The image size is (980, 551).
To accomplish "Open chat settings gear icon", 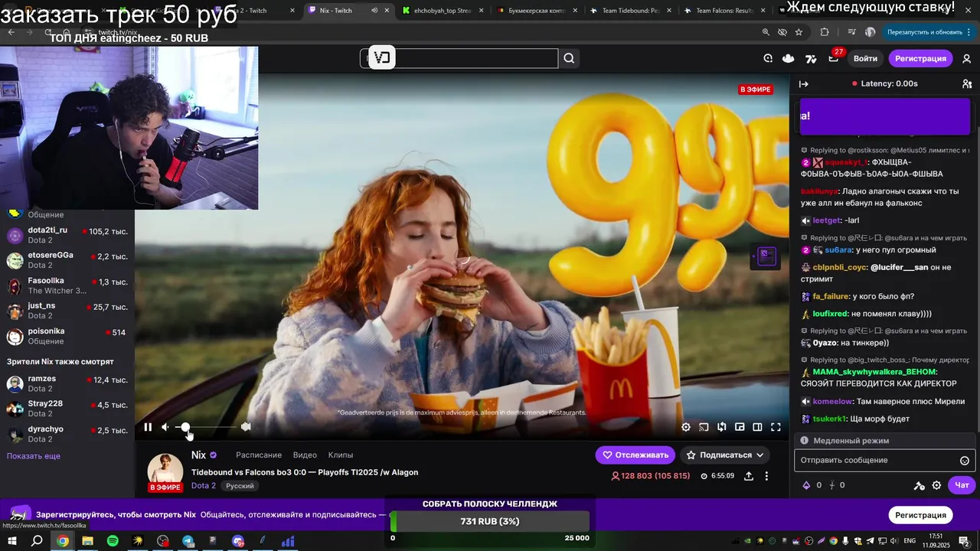I will pyautogui.click(x=936, y=485).
